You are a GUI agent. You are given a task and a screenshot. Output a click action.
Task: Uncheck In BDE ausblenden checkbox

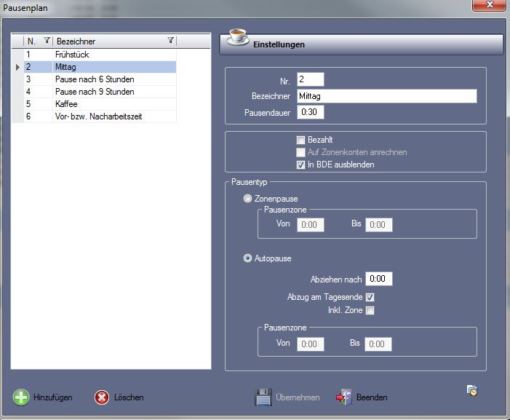(x=300, y=165)
